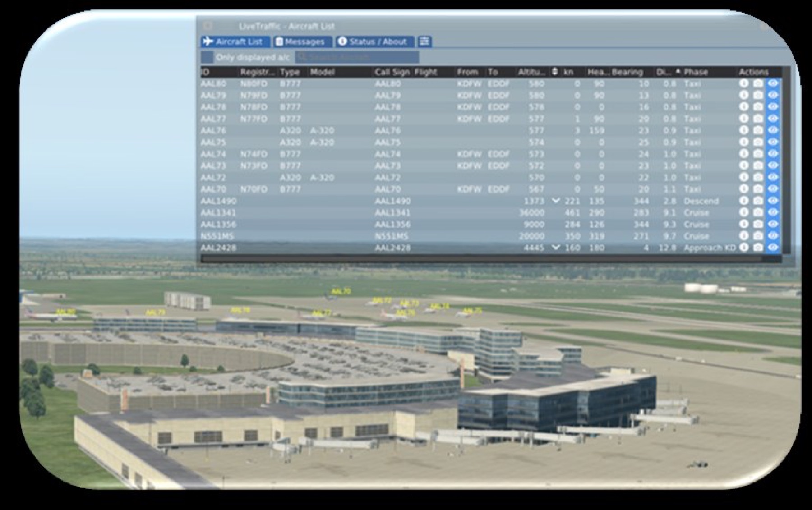The image size is (812, 510).
Task: Show info for N551MS aircraft
Action: pyautogui.click(x=744, y=236)
